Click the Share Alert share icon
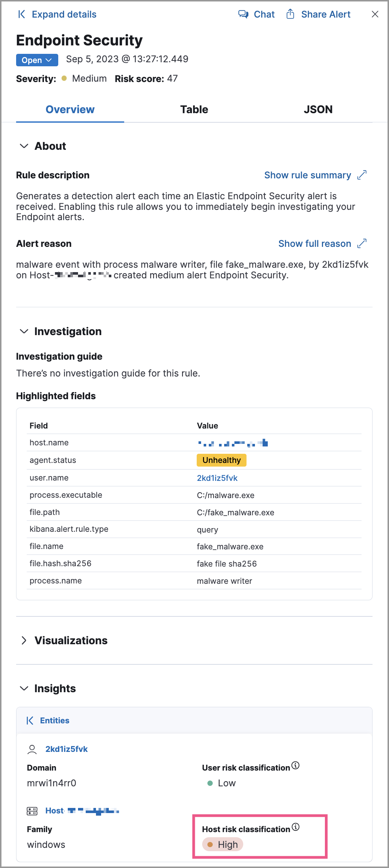 (290, 14)
